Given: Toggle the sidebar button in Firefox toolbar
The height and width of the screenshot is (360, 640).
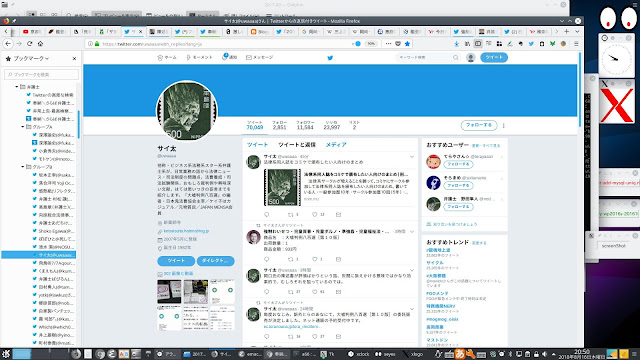Looking at the screenshot, I should (x=478, y=44).
